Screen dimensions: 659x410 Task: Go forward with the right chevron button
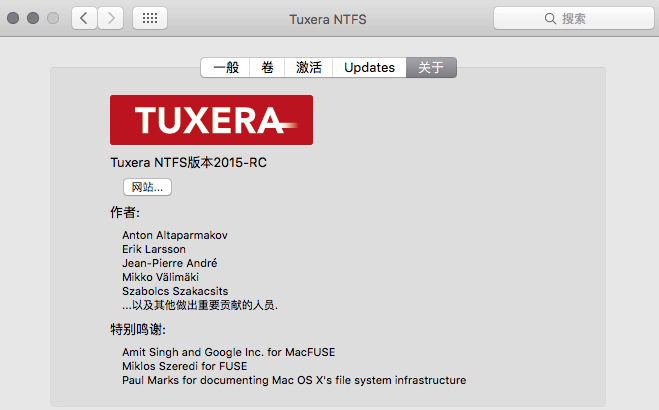[x=111, y=18]
